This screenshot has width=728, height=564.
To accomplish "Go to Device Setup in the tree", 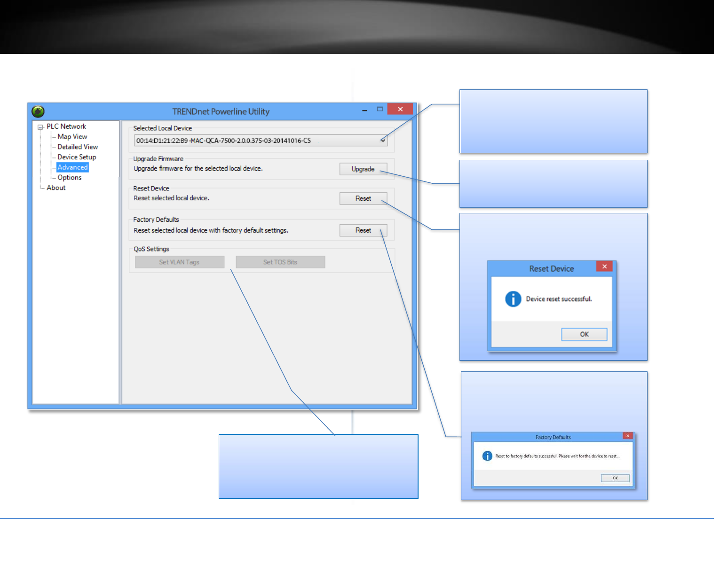I will pos(77,157).
